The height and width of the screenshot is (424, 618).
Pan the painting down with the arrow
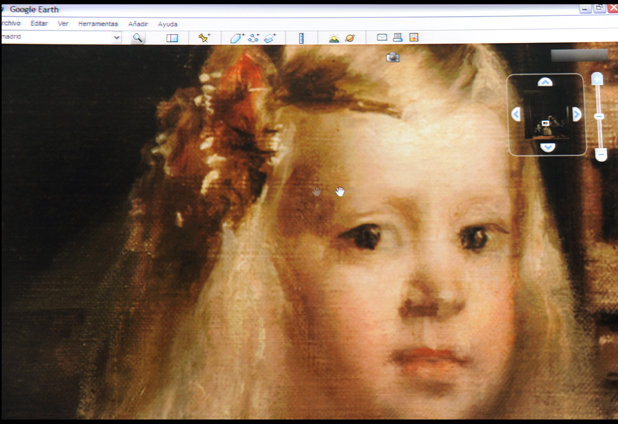(x=548, y=147)
